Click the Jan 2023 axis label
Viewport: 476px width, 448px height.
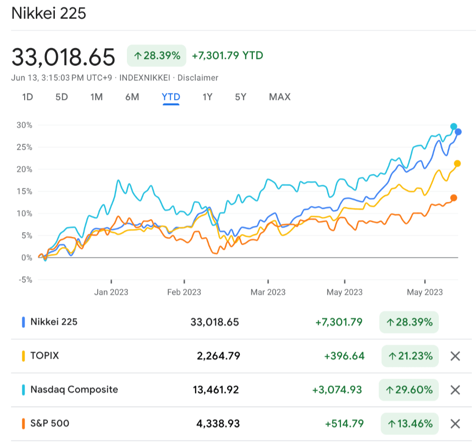111,292
